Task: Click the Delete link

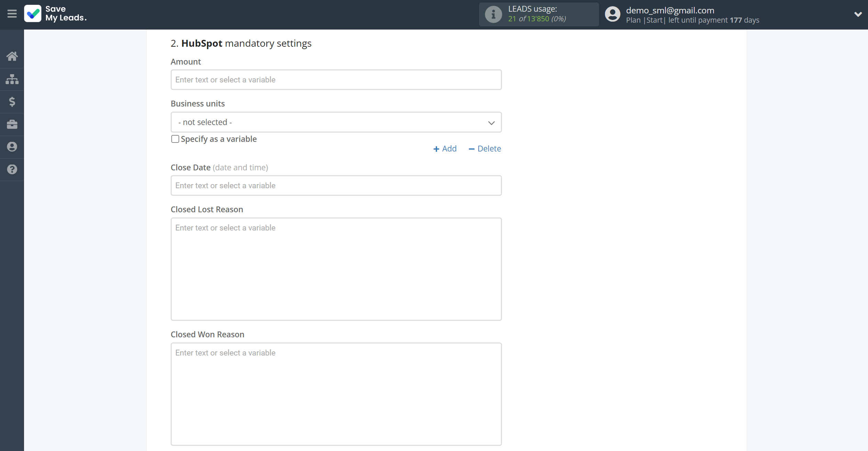Action: (x=485, y=149)
